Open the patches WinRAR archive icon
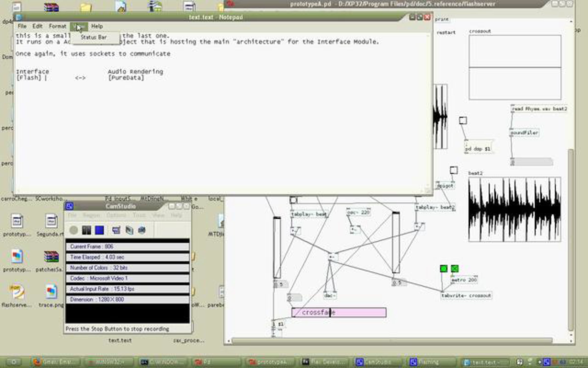This screenshot has width=588, height=368. [51, 257]
